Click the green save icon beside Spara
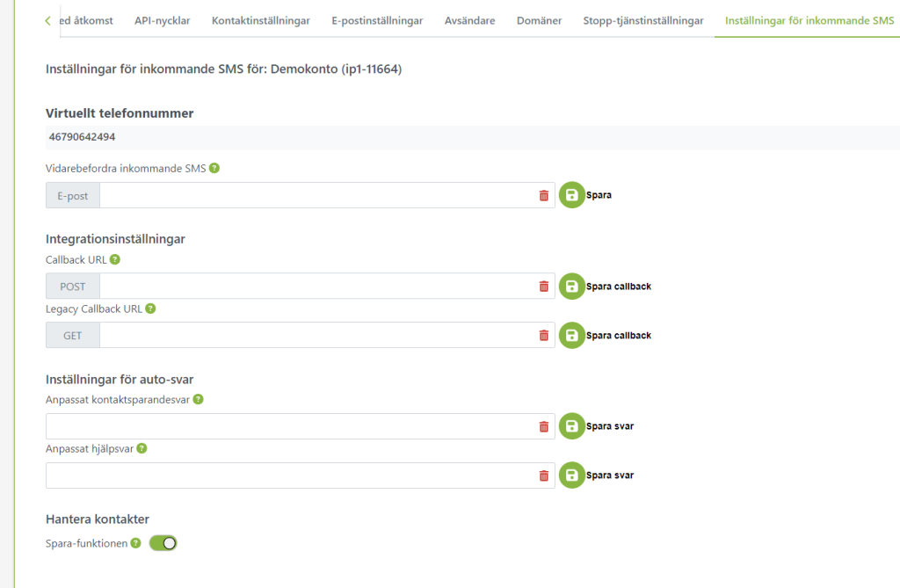The height and width of the screenshot is (588, 900). [x=571, y=195]
